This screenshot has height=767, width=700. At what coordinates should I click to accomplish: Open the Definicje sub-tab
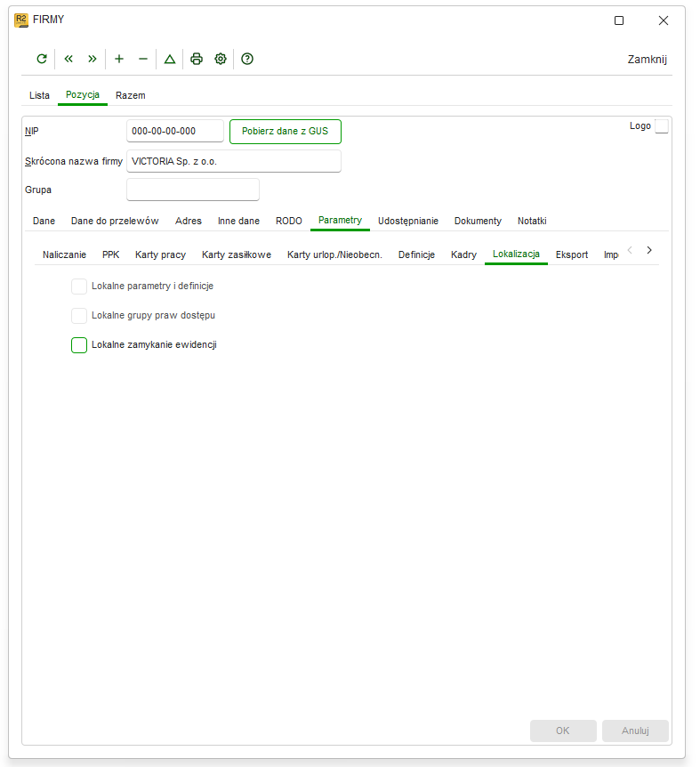416,254
